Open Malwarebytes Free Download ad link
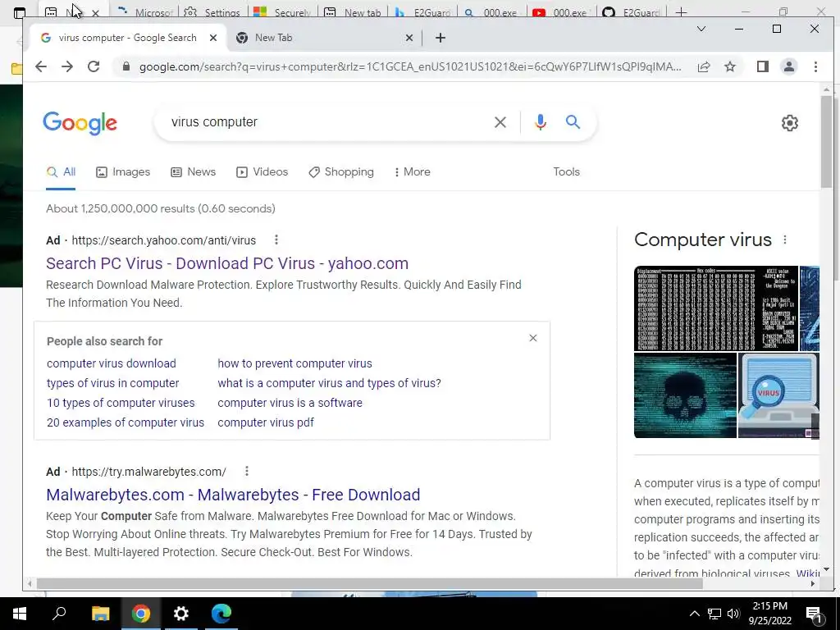Image resolution: width=840 pixels, height=630 pixels. coord(233,495)
